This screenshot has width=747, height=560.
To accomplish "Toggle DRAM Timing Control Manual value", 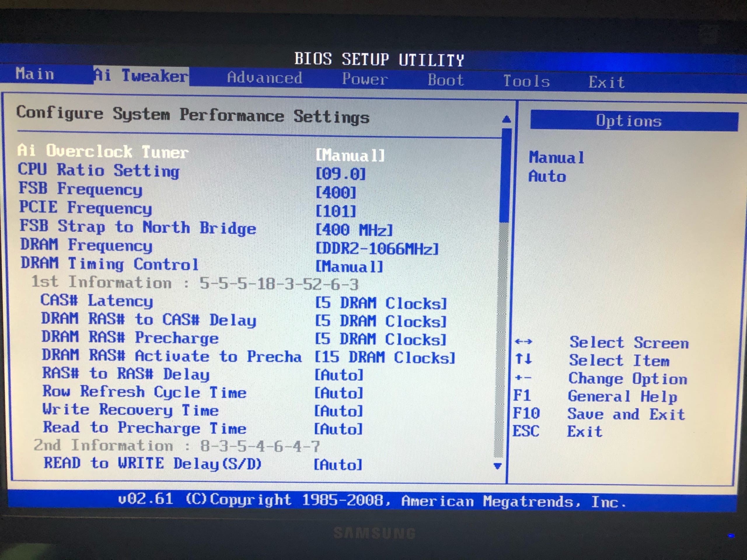I will [349, 267].
